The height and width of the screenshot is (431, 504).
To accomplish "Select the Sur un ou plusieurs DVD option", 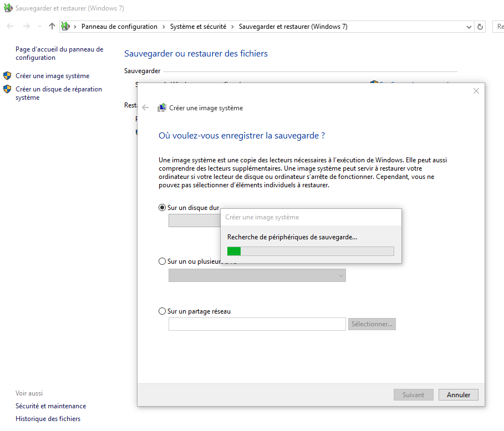I will 162,261.
